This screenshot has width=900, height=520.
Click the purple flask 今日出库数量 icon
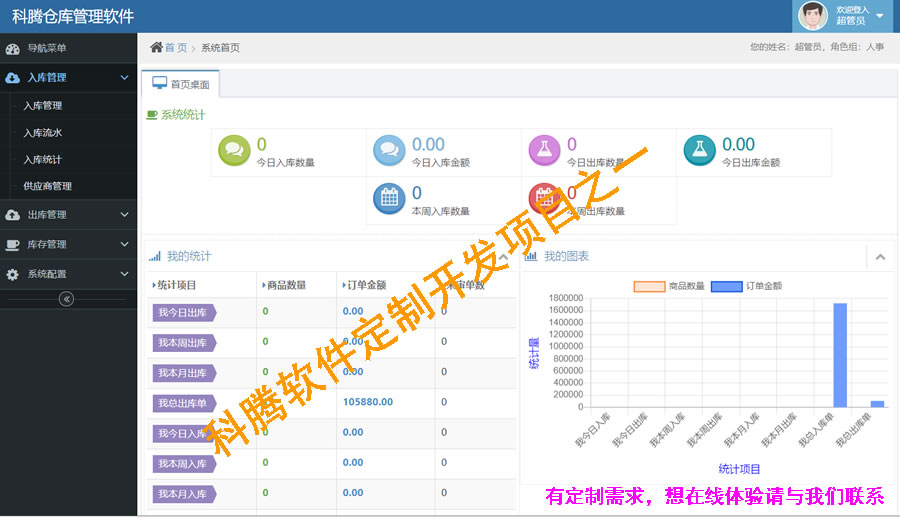(x=544, y=150)
